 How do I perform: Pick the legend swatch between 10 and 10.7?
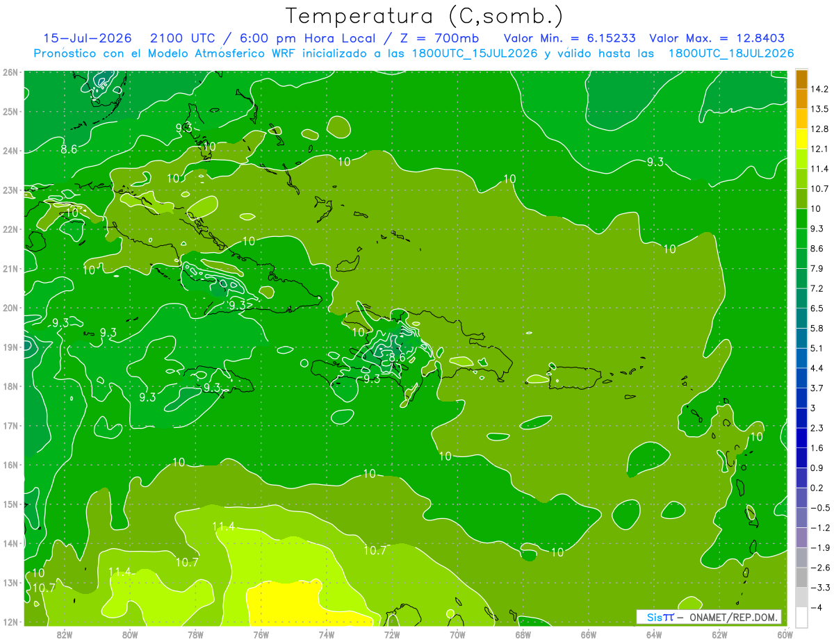coord(801,199)
